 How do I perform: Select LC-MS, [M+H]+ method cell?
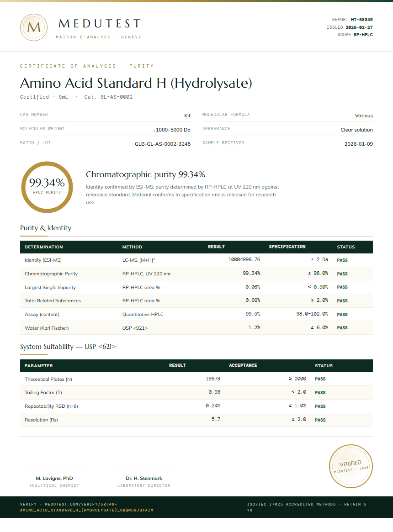click(x=138, y=260)
